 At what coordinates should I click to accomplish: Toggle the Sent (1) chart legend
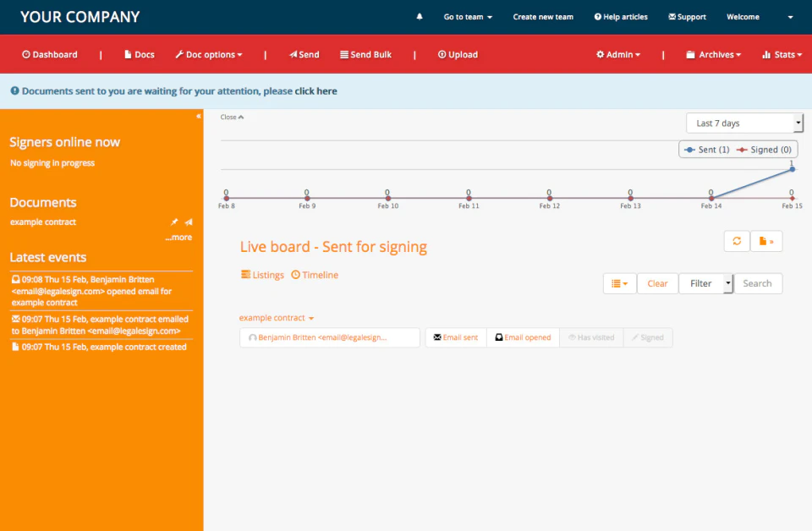pyautogui.click(x=706, y=150)
